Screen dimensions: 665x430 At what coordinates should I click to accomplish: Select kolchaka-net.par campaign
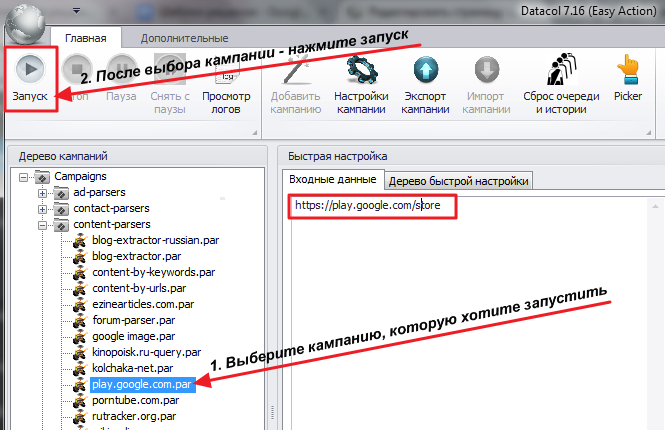[x=132, y=368]
